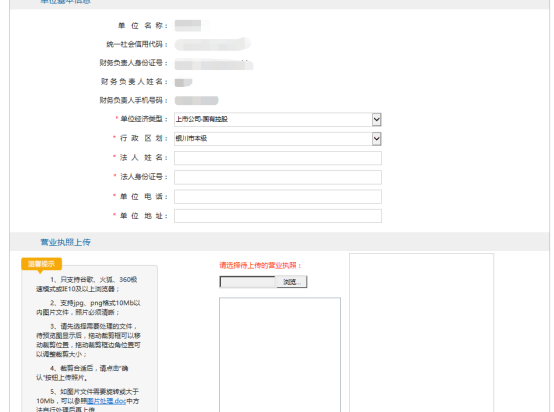Select the blurred 财务负责人身份证号 value
Image resolution: width=554 pixels, height=412 pixels.
[x=214, y=65]
